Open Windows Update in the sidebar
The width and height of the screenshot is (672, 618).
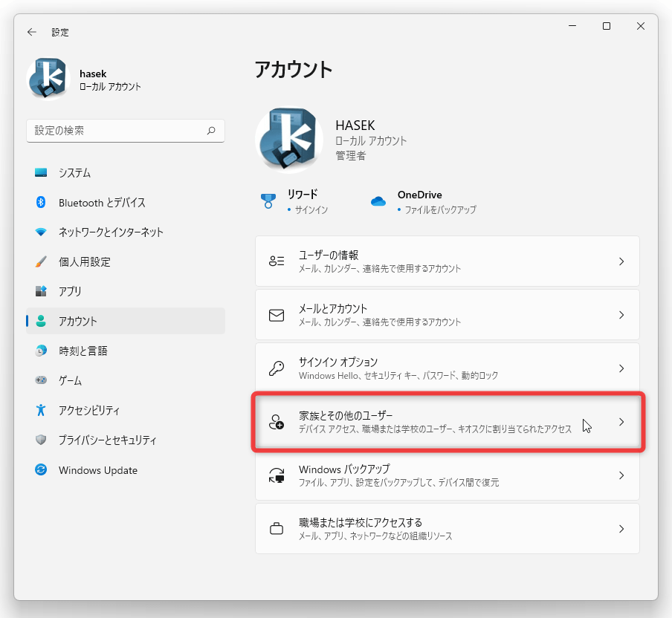tap(126, 470)
